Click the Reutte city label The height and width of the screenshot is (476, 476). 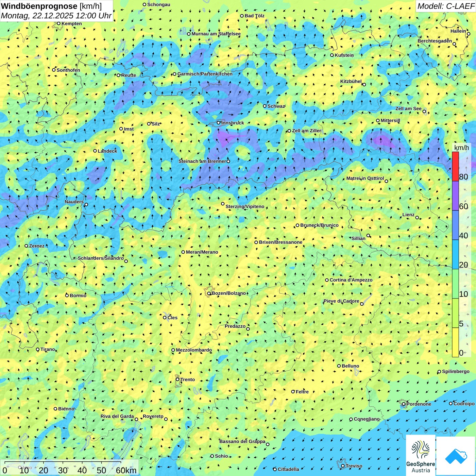click(x=129, y=75)
